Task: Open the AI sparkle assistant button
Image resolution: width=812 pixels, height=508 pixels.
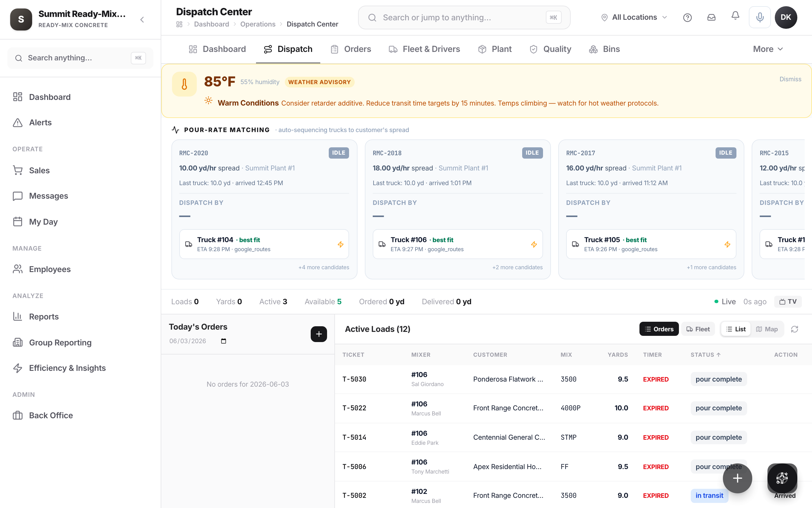Action: 782,478
